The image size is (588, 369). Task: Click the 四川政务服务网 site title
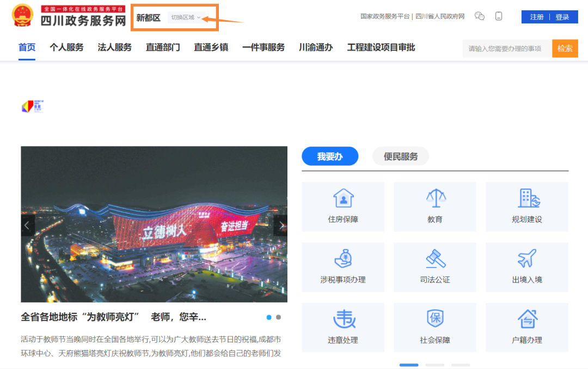pos(83,21)
